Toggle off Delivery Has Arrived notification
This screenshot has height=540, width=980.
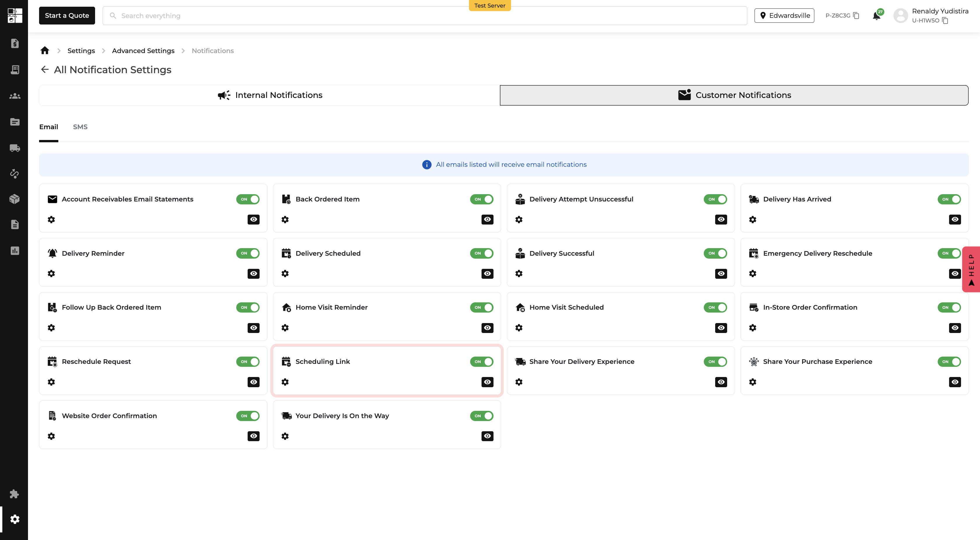click(x=949, y=199)
